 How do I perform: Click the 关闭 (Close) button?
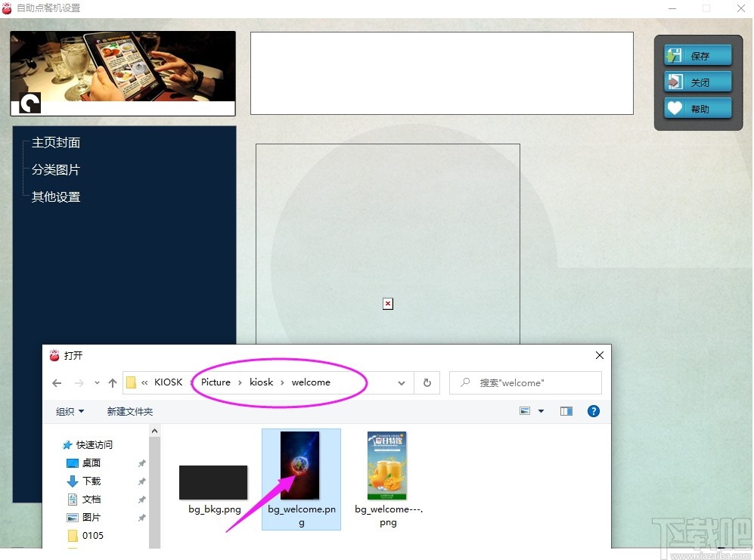pos(698,82)
